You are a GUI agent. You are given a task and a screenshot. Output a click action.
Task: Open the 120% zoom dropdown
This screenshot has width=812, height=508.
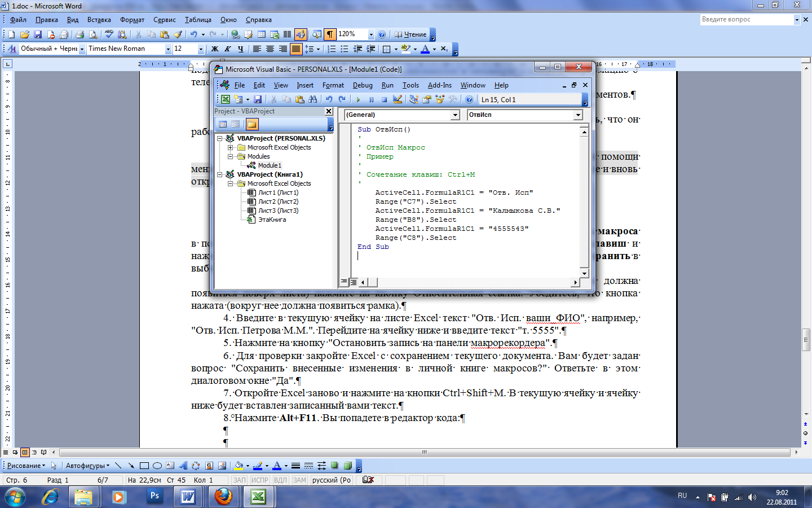371,34
